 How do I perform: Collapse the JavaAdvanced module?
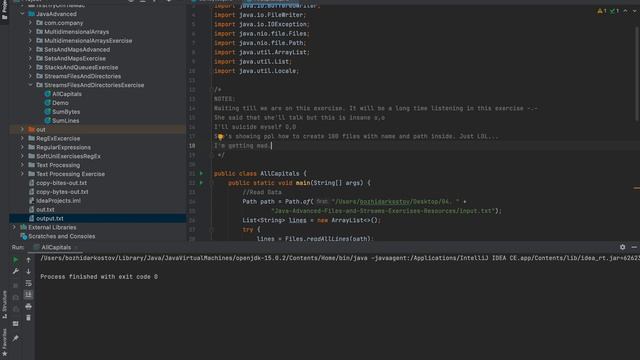pos(22,14)
